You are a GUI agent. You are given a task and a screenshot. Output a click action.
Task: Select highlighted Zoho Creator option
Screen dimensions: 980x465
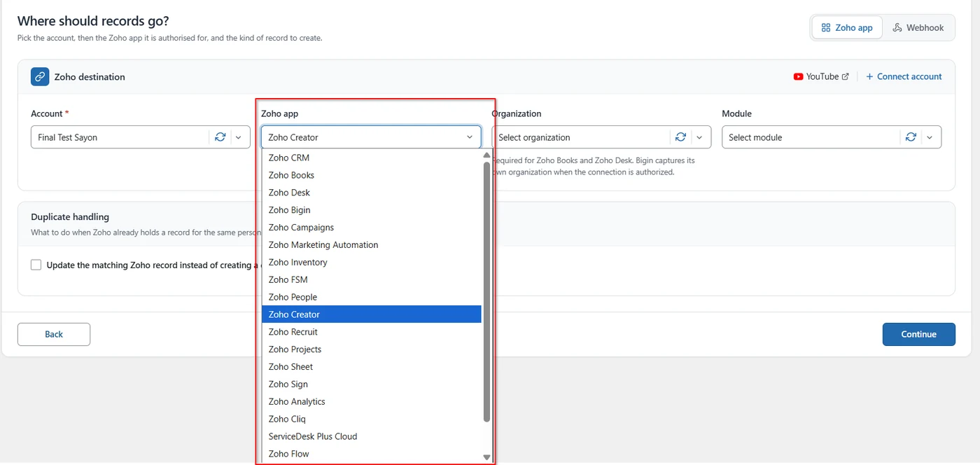(372, 314)
